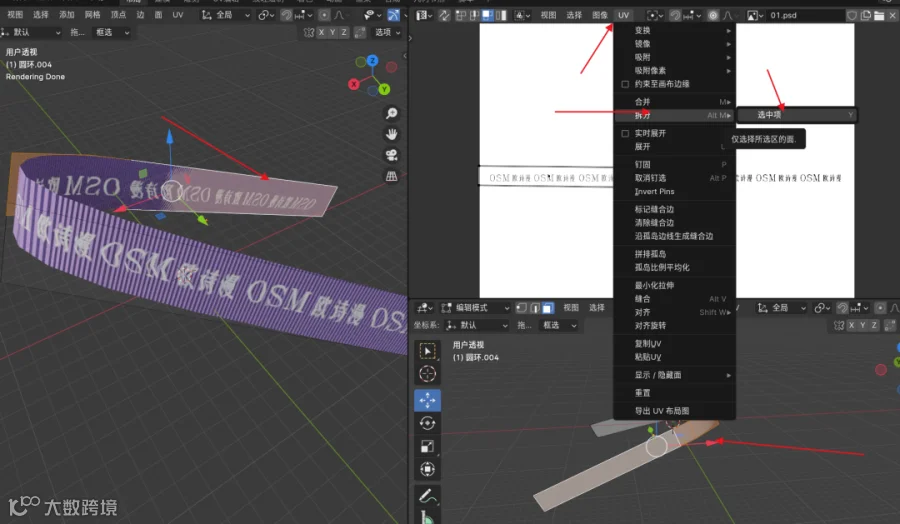The width and height of the screenshot is (900, 524).
Task: Click the pan hand viewport icon
Action: point(391,134)
